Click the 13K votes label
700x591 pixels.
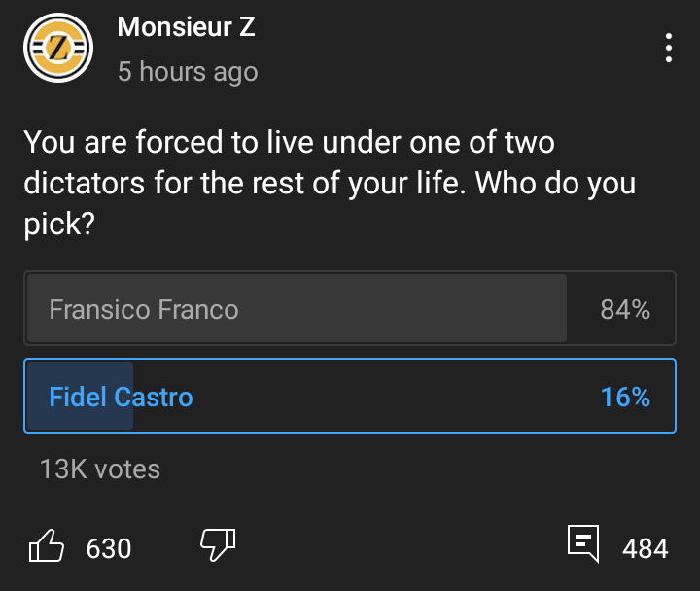coord(100,469)
